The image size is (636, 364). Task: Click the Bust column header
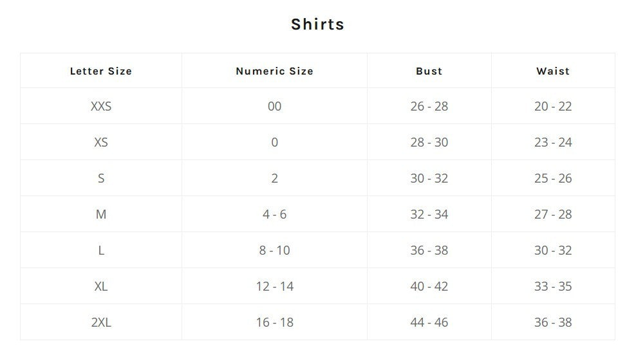[429, 71]
